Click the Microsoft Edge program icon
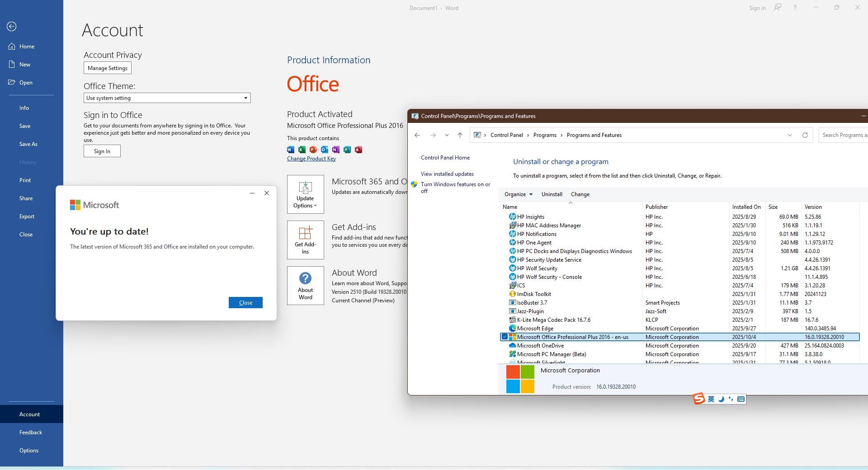The height and width of the screenshot is (470, 868). 512,329
